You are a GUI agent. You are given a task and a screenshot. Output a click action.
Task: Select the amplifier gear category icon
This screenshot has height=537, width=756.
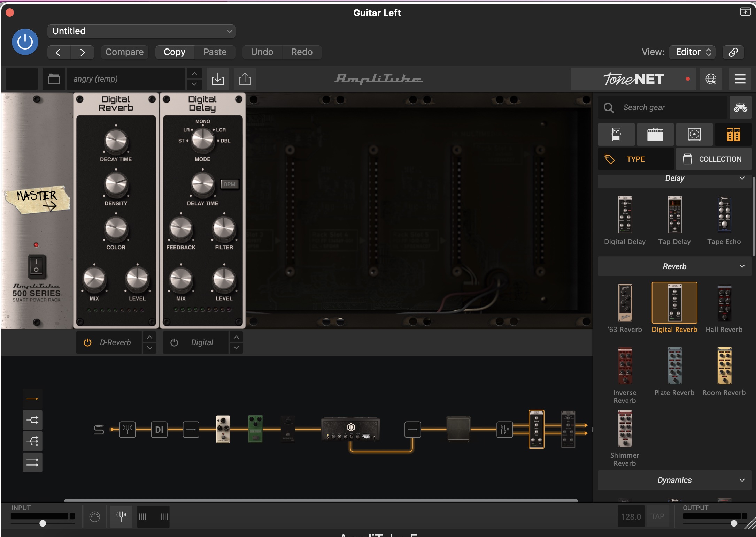coord(655,134)
